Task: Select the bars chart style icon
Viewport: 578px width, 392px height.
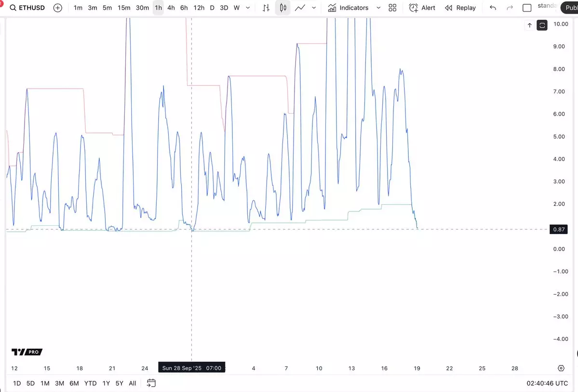Action: tap(266, 8)
